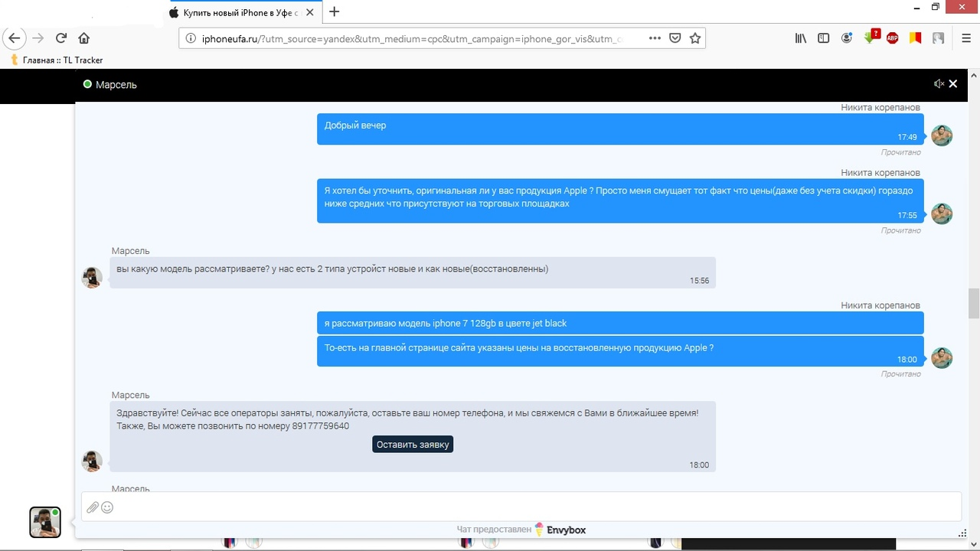Open the Firefox Library
Screen dimensions: 980x551
click(801, 38)
